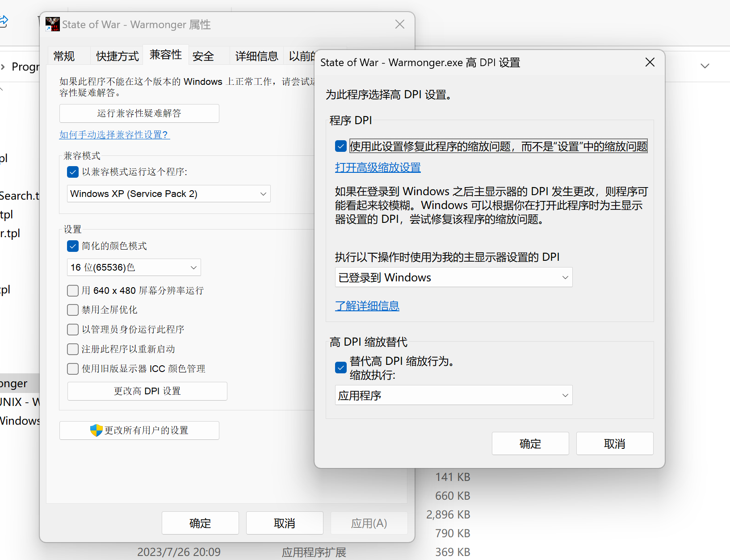The image size is (730, 560).
Task: Enable 禁用全屏优化 checkbox
Action: click(73, 310)
